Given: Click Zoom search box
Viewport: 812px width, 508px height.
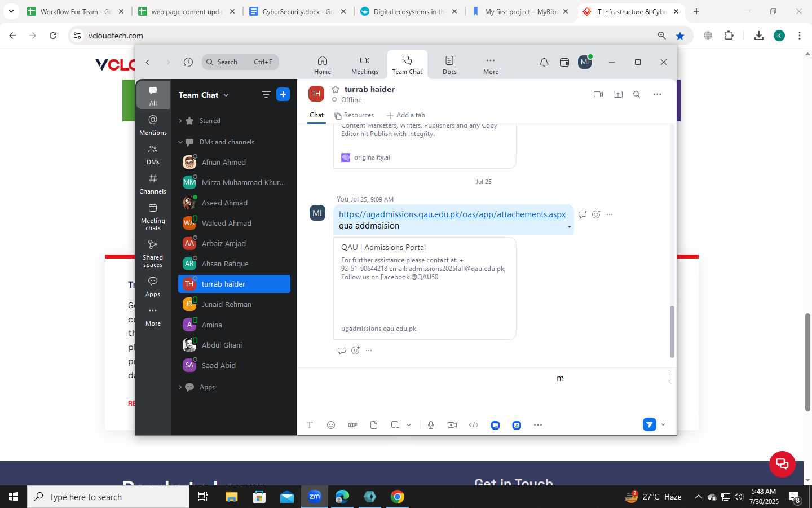Looking at the screenshot, I should click(x=240, y=62).
